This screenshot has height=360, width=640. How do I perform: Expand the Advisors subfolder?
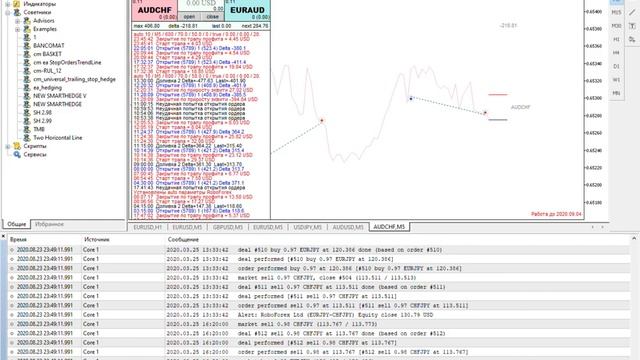coord(17,21)
